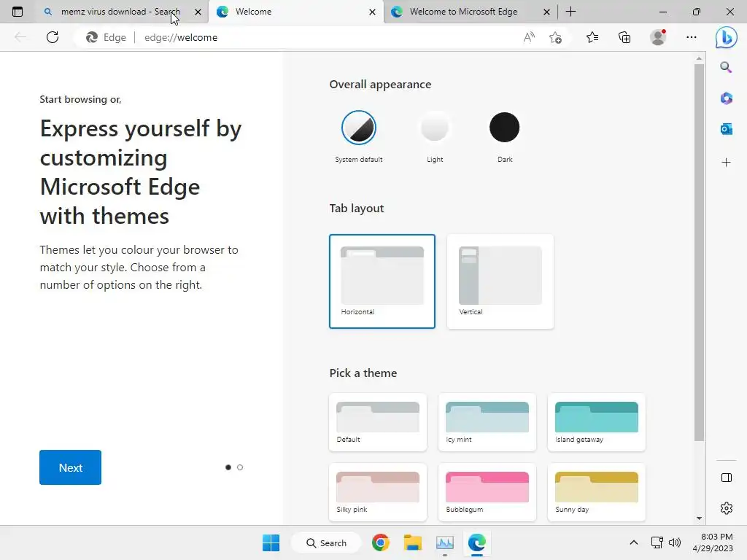Close the Welcome to Microsoft Edge tab
Viewport: 747px width, 560px height.
[547, 12]
